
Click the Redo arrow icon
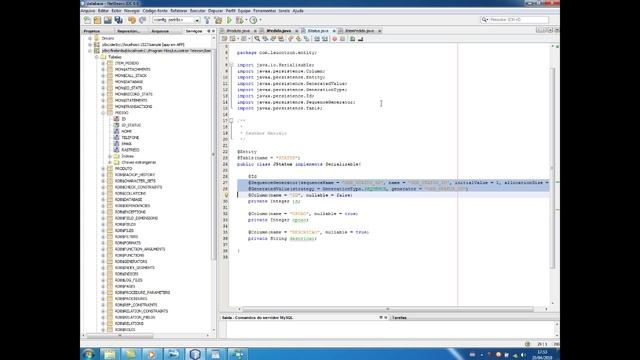(x=142, y=20)
